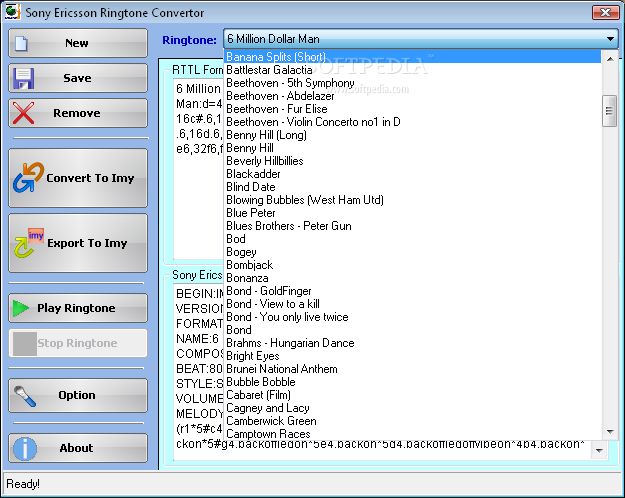Select the plain Benny Hill entry
The height and width of the screenshot is (498, 625).
(x=412, y=148)
